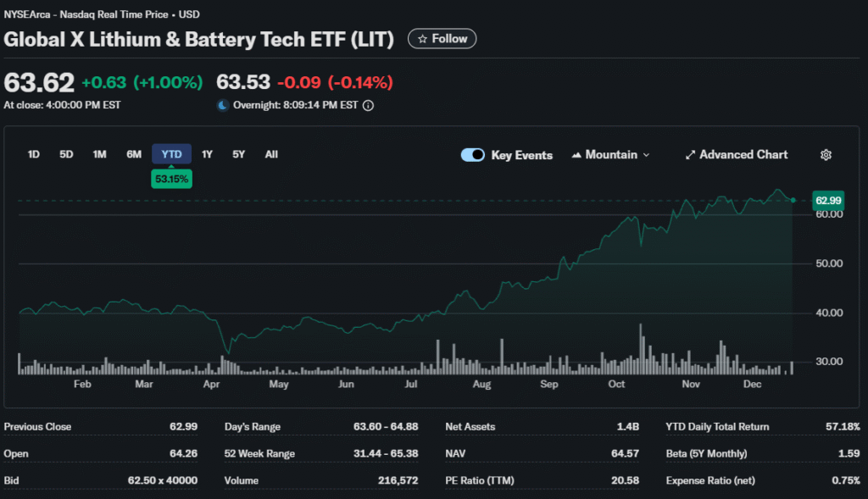Switch to the 5D time range
Image resolution: width=868 pixels, height=499 pixels.
tap(66, 154)
